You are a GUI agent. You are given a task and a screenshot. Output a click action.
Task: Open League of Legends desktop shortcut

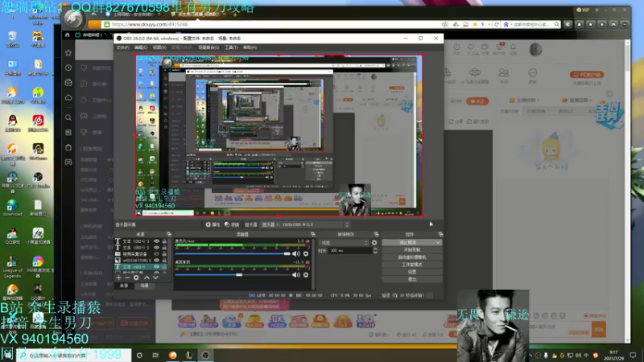12,267
